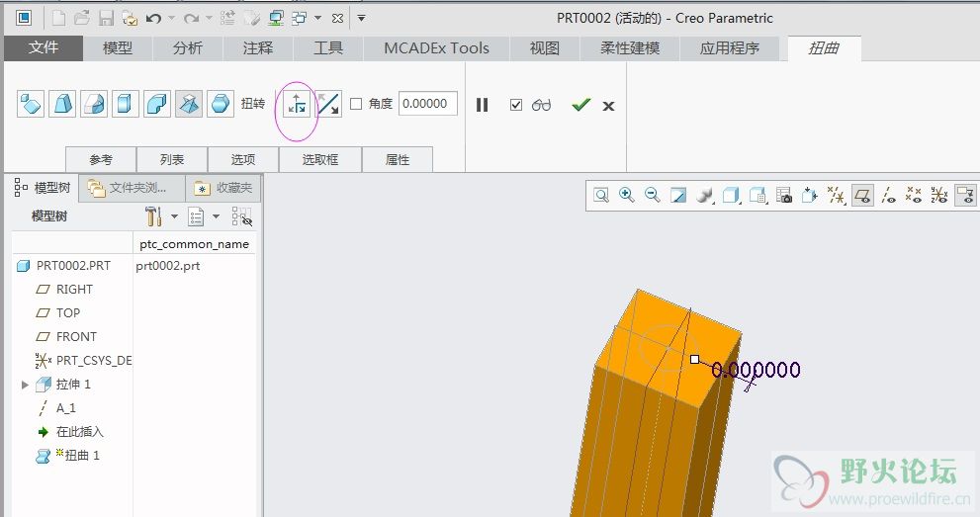Image resolution: width=980 pixels, height=517 pixels.
Task: Select the Stretch warp tool
Action: (x=125, y=104)
